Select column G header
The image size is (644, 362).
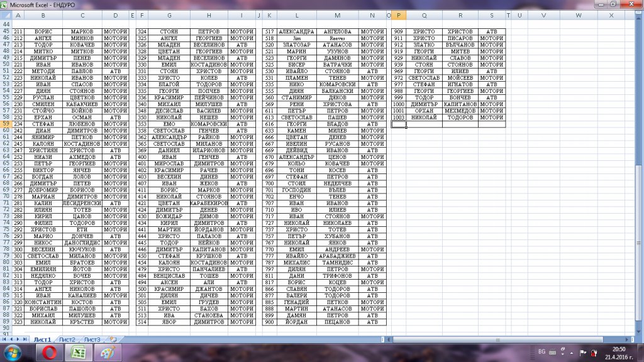(169, 15)
